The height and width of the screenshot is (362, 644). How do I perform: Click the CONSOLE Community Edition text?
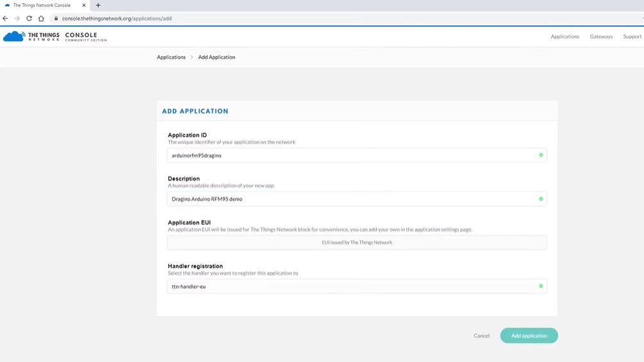pos(86,37)
